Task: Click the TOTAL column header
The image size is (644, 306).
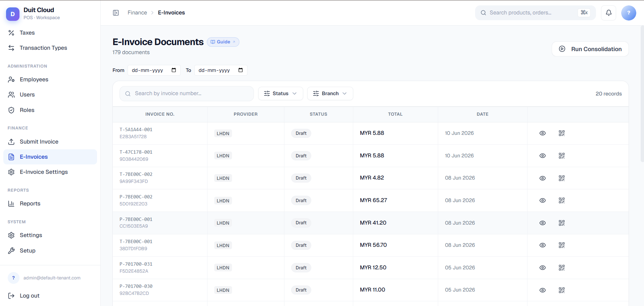Action: pyautogui.click(x=395, y=114)
